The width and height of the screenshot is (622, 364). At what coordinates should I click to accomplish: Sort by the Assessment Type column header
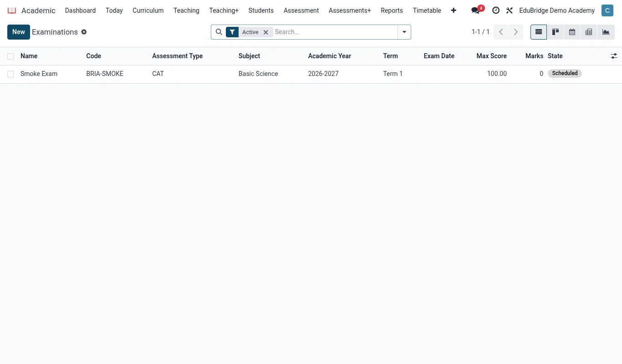coord(178,56)
